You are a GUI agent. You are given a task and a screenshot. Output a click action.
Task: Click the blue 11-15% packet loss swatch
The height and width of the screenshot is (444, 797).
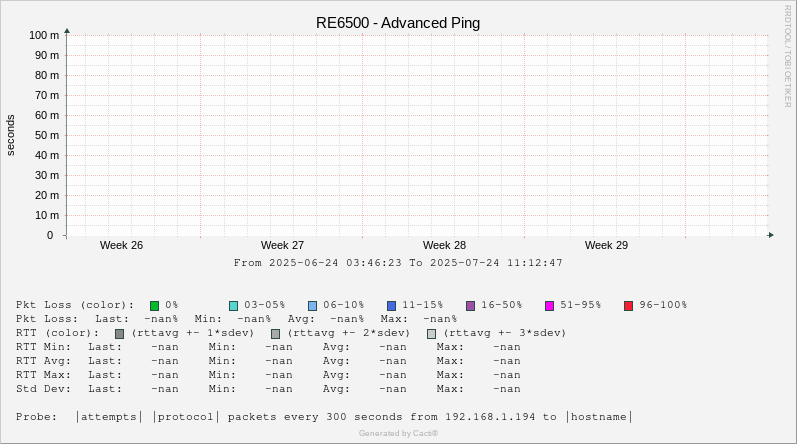pos(392,305)
